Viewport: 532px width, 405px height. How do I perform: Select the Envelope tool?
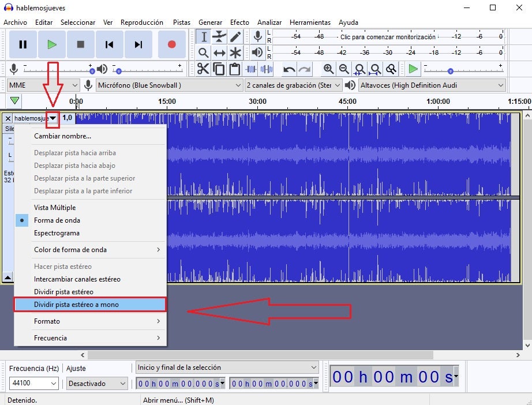click(x=219, y=36)
